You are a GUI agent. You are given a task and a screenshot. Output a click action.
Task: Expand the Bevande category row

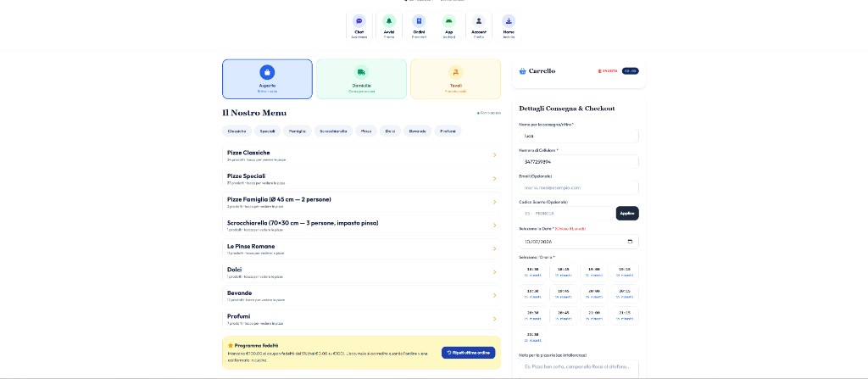[361, 295]
